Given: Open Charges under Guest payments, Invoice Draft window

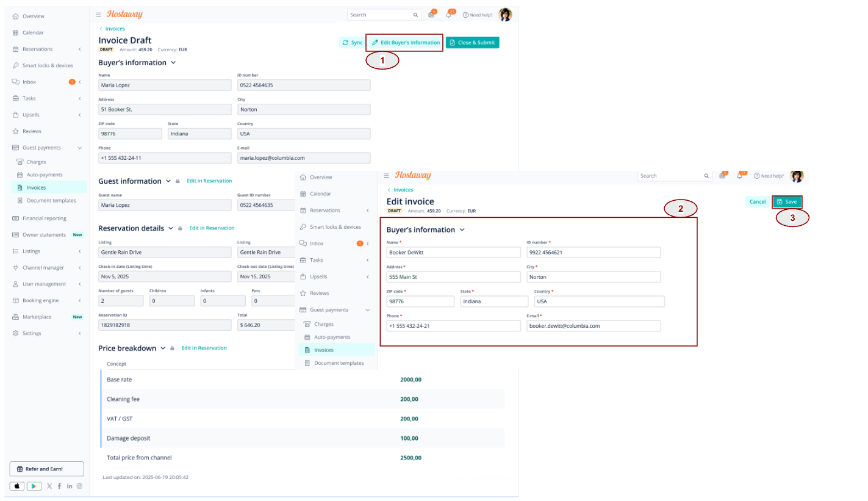Looking at the screenshot, I should (36, 162).
